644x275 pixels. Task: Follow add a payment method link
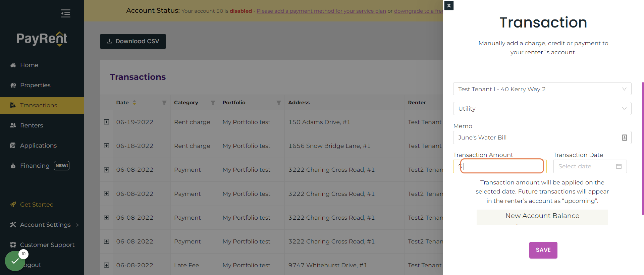coord(321,11)
